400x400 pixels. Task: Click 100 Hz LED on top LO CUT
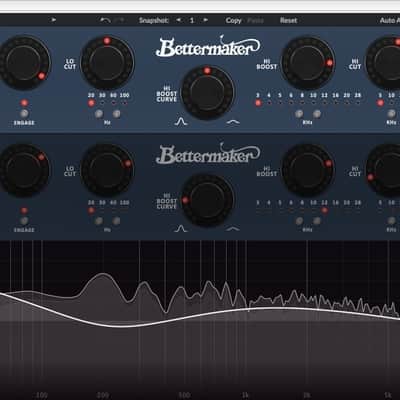coord(124,103)
